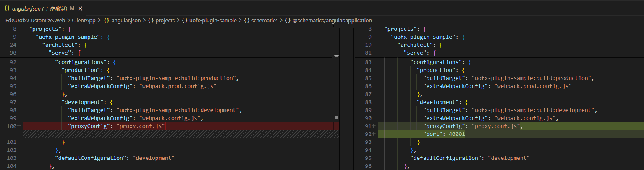Click the braces icon before projects breadcrumb

pyautogui.click(x=151, y=20)
